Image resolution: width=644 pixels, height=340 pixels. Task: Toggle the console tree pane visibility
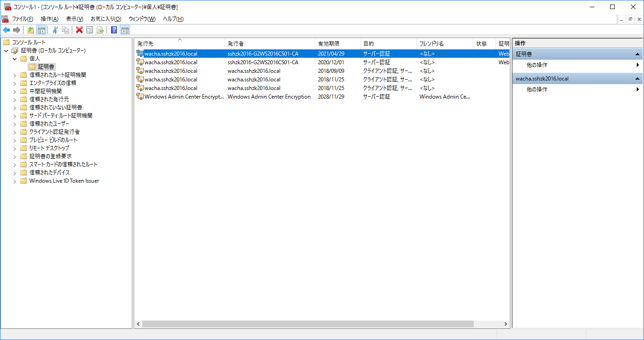pyautogui.click(x=41, y=30)
